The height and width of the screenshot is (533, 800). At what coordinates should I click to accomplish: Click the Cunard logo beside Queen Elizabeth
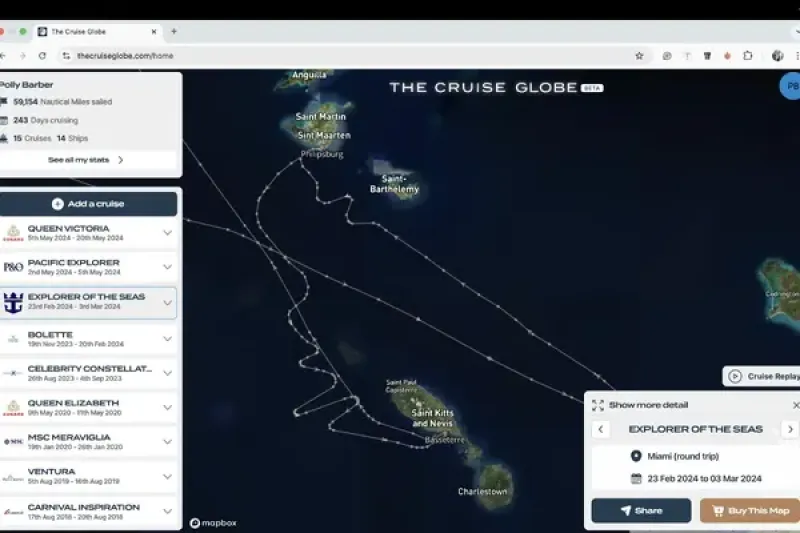pos(13,408)
